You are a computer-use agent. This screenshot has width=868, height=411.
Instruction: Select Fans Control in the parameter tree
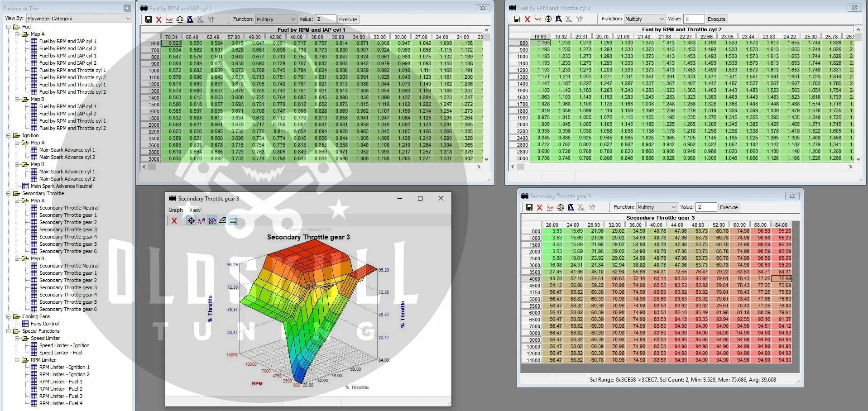(x=44, y=324)
